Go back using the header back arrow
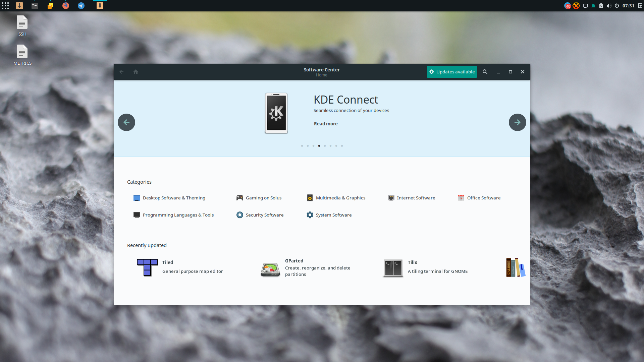 tap(121, 72)
